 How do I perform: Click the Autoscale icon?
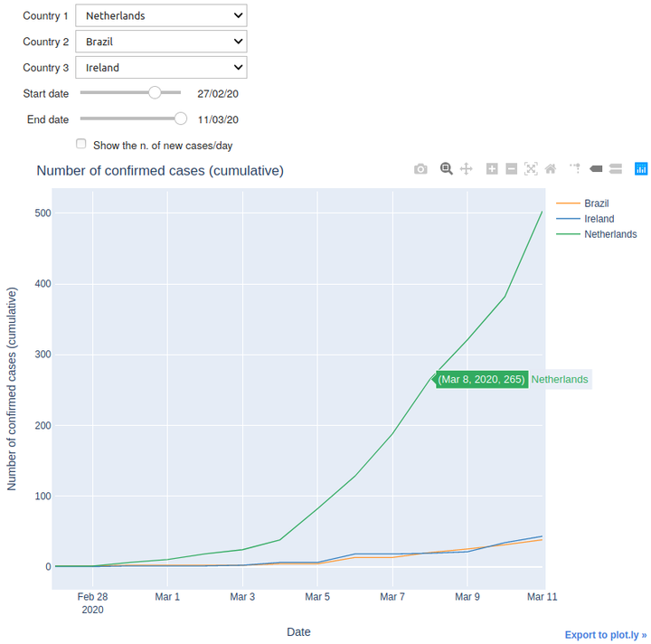pyautogui.click(x=531, y=169)
